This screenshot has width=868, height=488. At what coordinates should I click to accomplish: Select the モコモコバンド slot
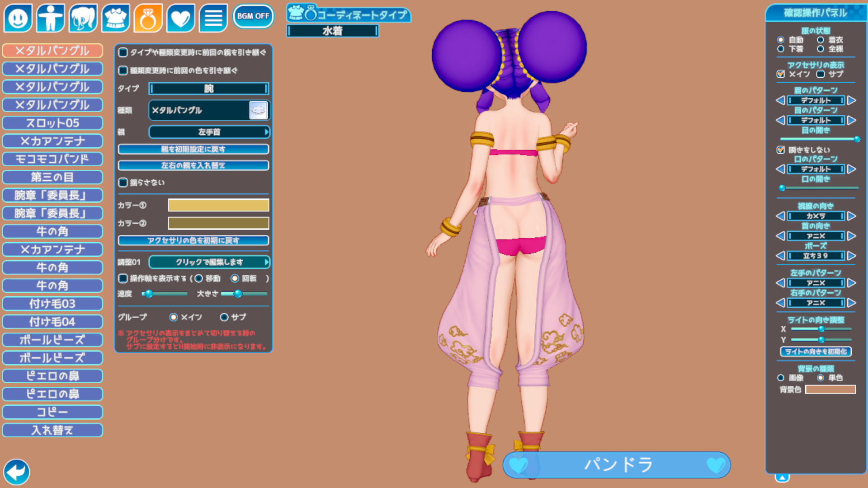coord(52,159)
